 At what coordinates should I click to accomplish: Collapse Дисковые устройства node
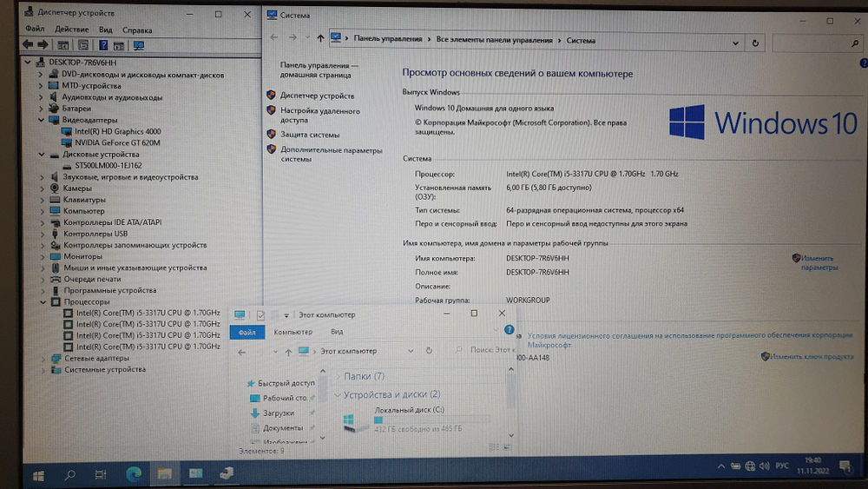tap(42, 155)
